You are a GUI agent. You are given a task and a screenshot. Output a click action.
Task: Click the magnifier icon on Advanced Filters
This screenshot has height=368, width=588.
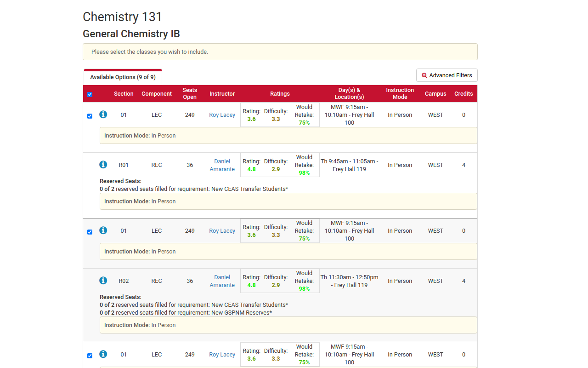[x=423, y=75]
